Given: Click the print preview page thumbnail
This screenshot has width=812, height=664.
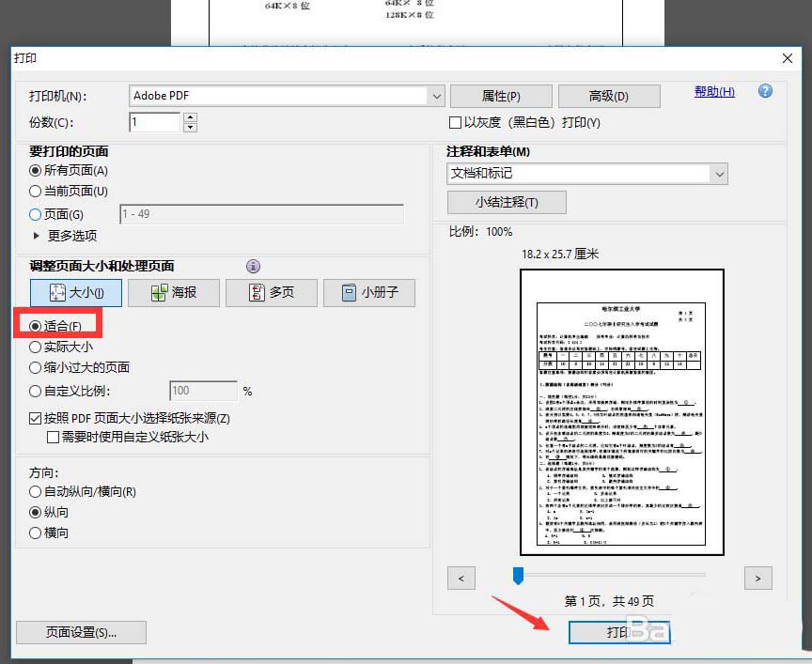Looking at the screenshot, I should 621,412.
